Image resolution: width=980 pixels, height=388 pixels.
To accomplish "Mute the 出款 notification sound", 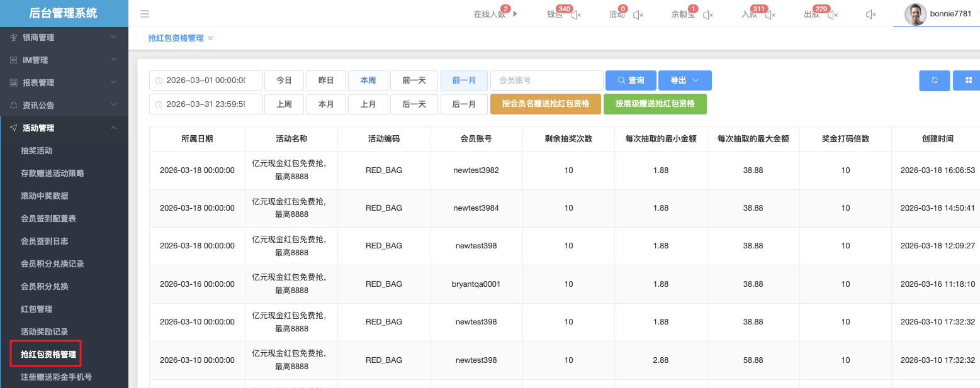I will (833, 14).
